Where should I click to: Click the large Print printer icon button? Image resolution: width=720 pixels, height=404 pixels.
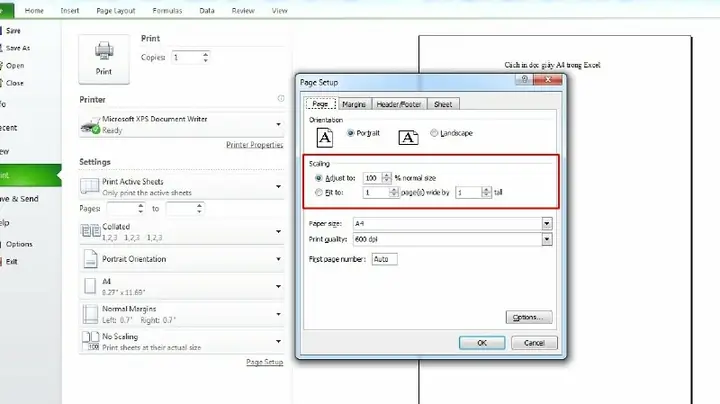click(104, 59)
